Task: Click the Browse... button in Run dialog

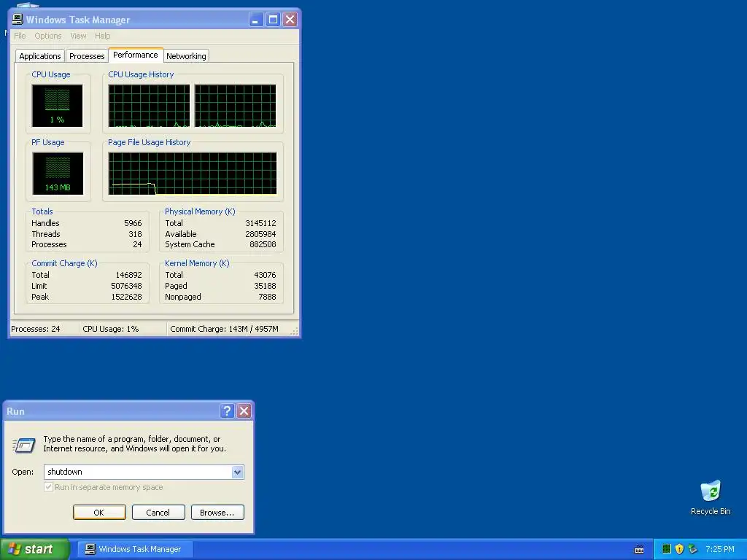Action: [x=217, y=513]
